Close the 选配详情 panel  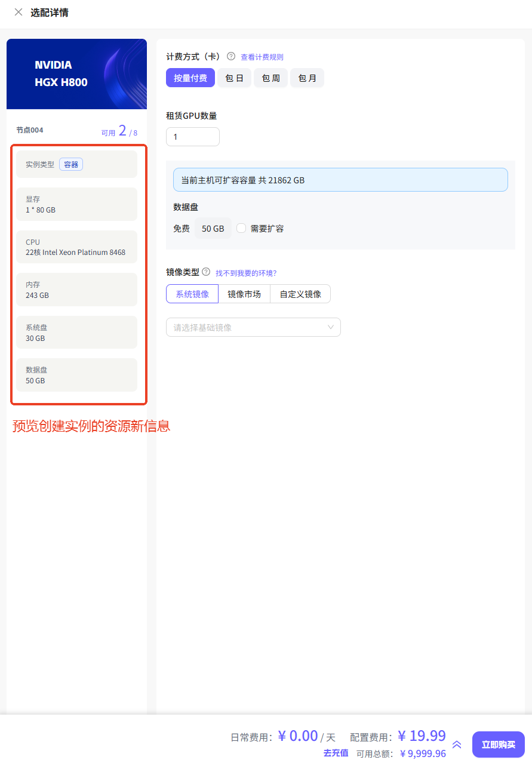point(19,12)
